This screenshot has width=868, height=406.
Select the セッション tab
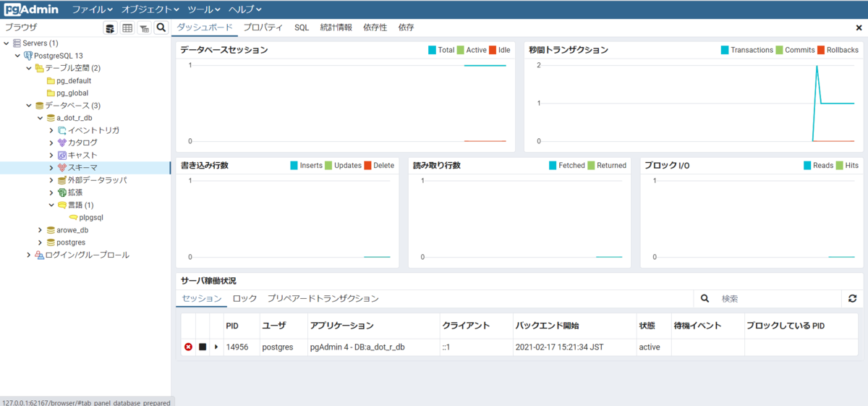tap(202, 298)
